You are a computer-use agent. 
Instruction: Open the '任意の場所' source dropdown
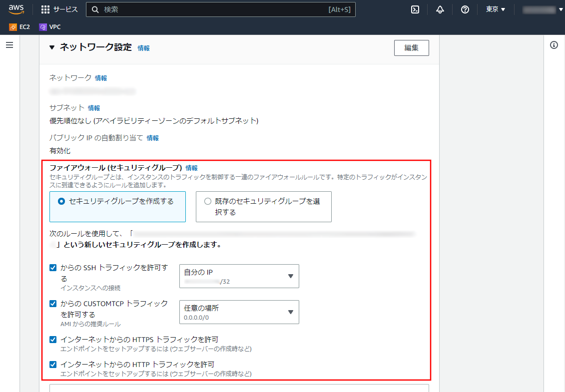(239, 312)
